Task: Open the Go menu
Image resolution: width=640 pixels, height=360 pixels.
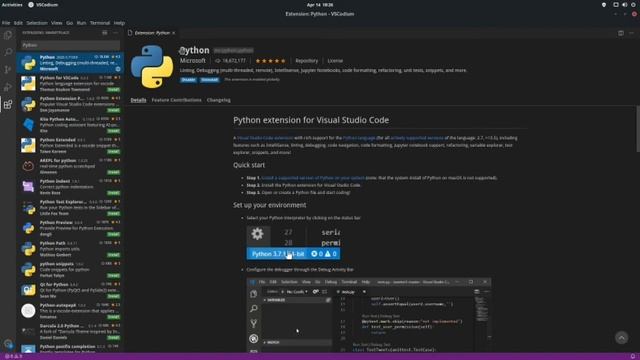Action: pos(70,23)
